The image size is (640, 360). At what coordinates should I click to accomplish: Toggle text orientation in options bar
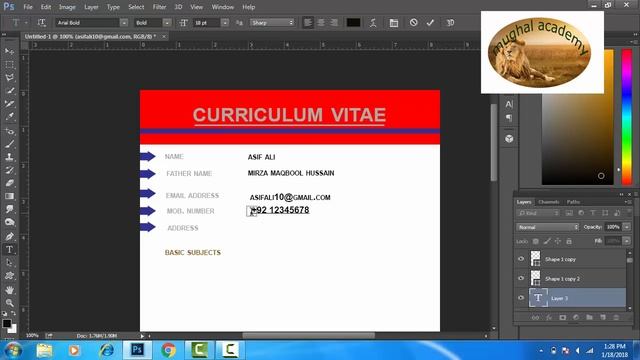[x=42, y=23]
